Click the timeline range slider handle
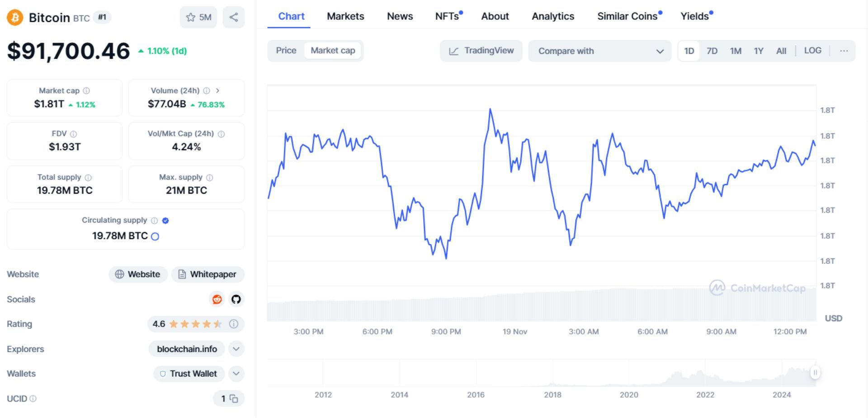This screenshot has height=418, width=868. (x=815, y=372)
